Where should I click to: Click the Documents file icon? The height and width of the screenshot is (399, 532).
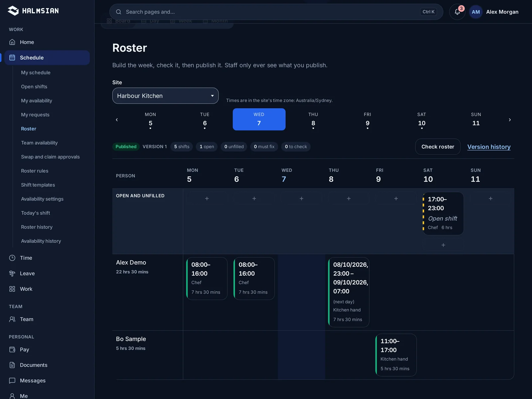[x=12, y=365]
